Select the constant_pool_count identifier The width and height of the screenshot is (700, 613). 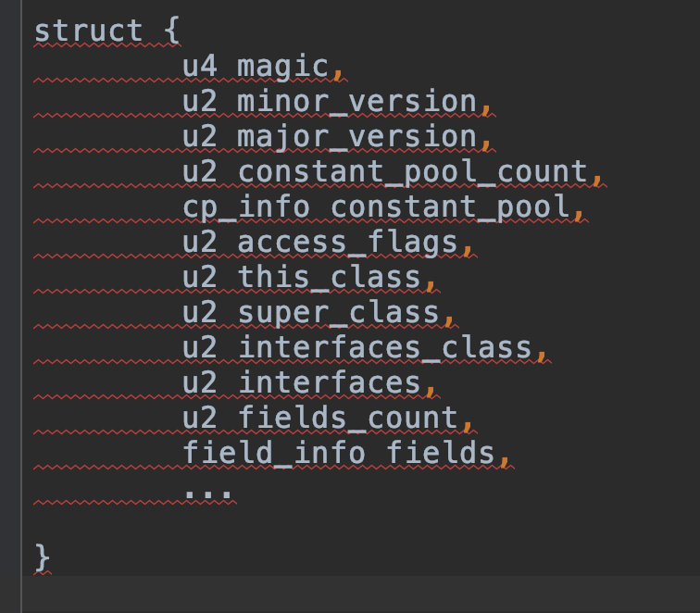pos(413,171)
